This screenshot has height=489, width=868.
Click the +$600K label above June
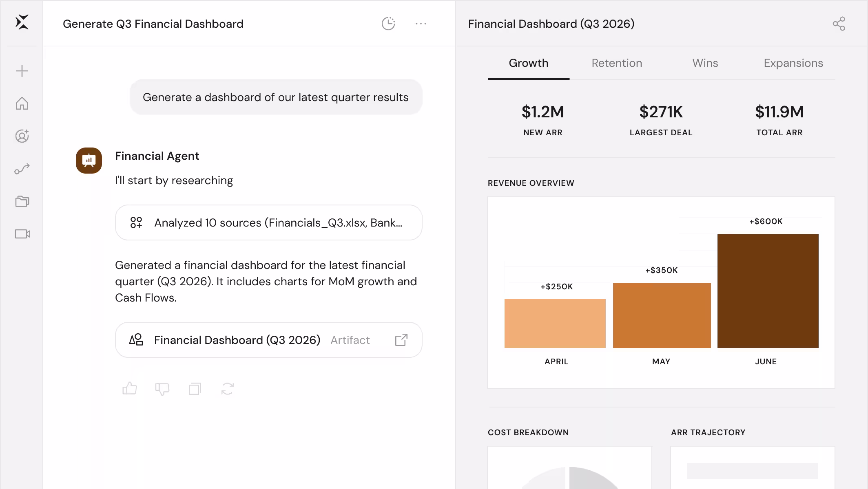pyautogui.click(x=766, y=221)
